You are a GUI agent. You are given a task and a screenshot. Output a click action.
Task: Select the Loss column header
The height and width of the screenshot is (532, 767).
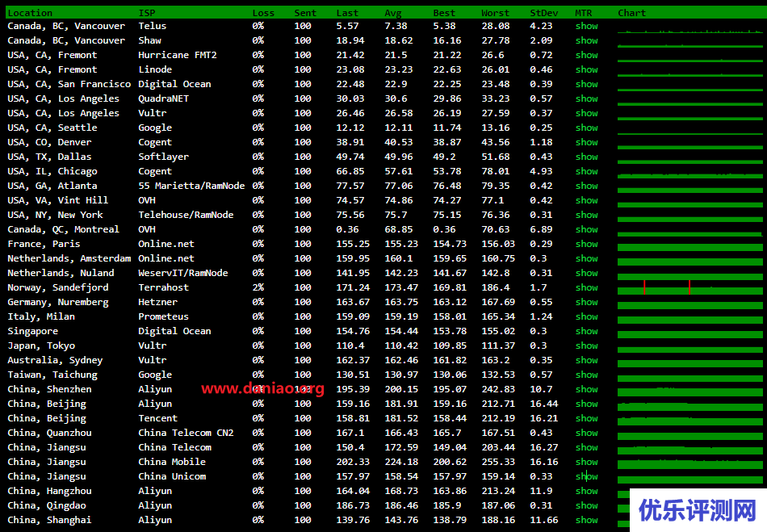click(x=263, y=13)
